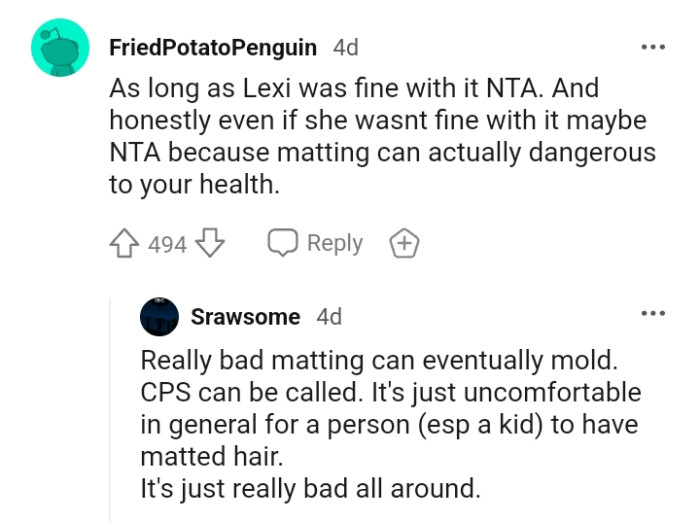Click the 4d timestamp beside Srawsome

tap(329, 317)
